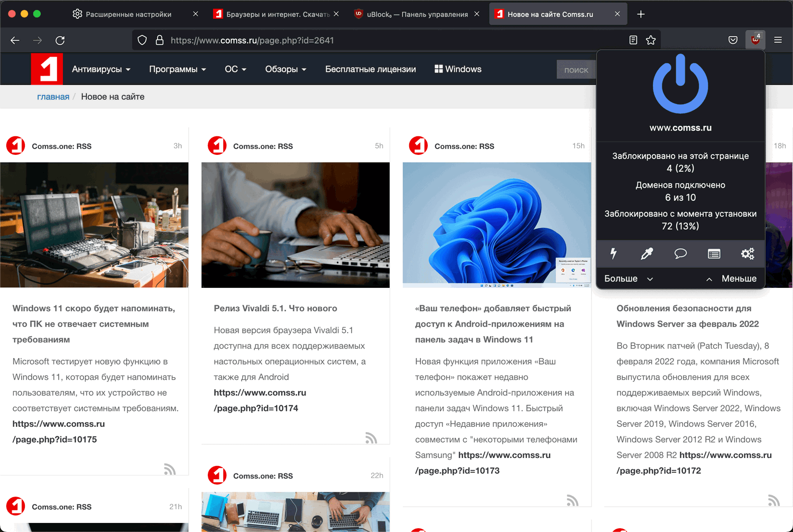
Task: Expand the Программы dropdown menu
Action: coord(178,69)
